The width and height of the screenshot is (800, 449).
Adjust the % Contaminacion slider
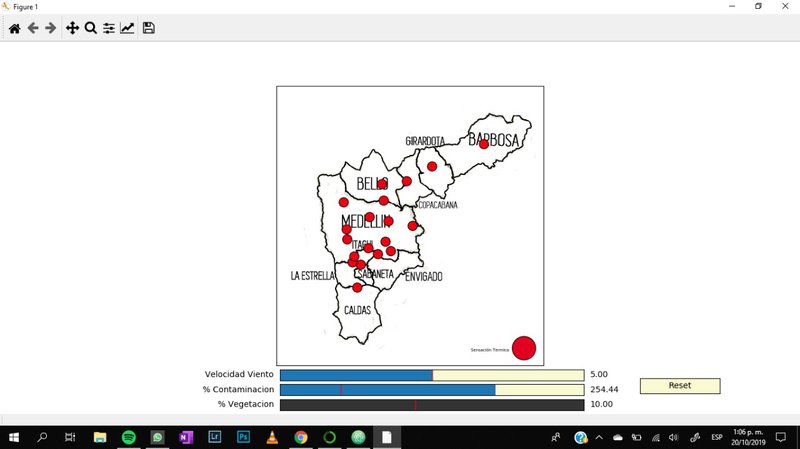point(431,390)
